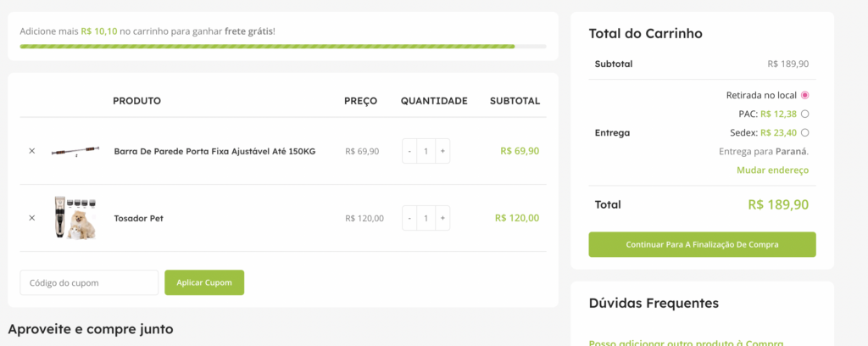This screenshot has height=346, width=868.
Task: Choose Sedex shipping for R$ 23,40
Action: pyautogui.click(x=804, y=132)
